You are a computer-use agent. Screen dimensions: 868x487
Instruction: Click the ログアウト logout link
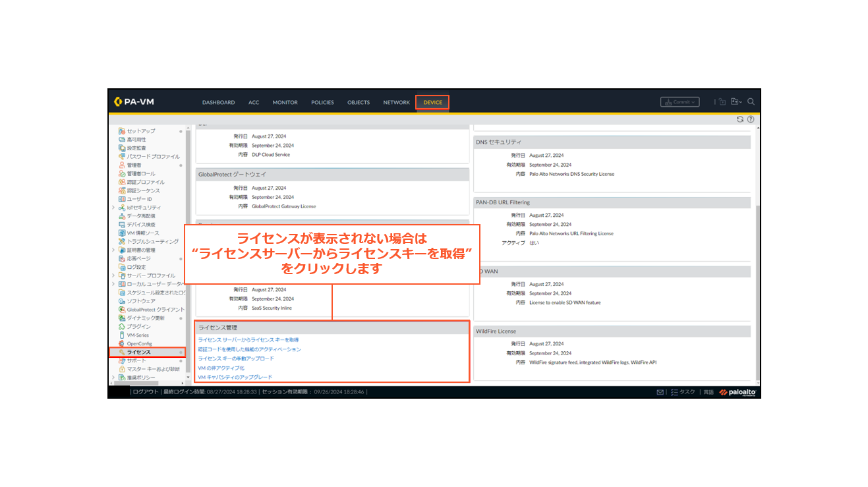(145, 392)
